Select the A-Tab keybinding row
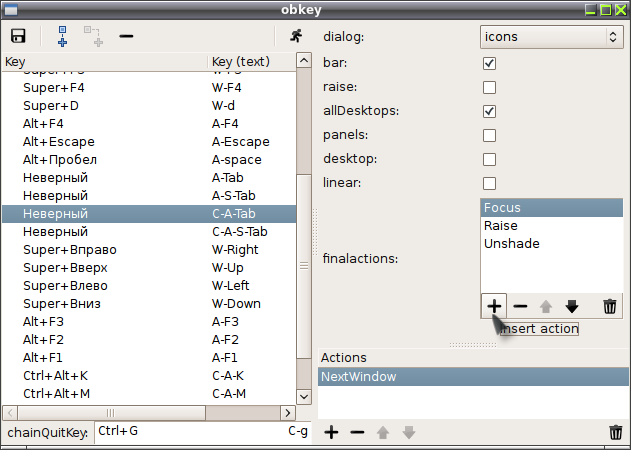631x450 pixels. coord(149,178)
